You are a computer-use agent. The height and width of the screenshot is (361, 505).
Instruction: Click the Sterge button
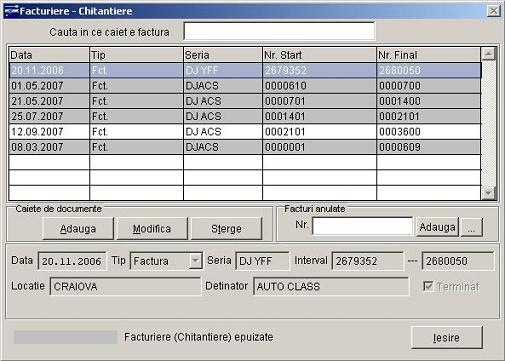(226, 229)
